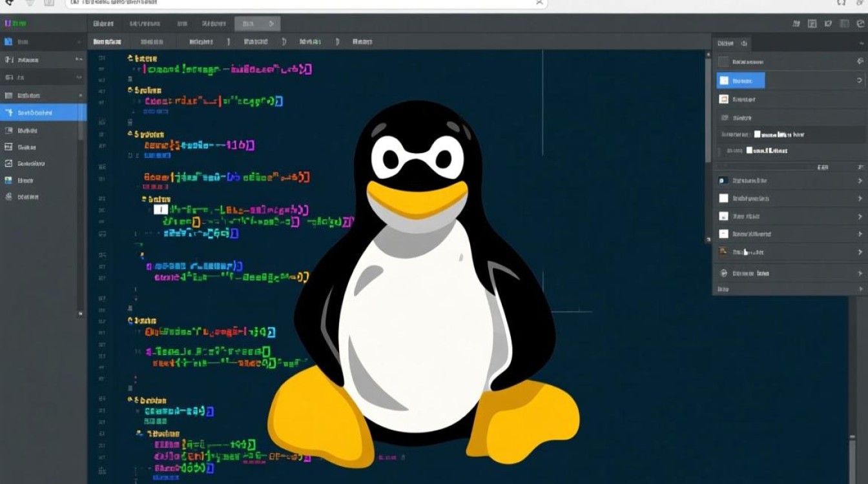Toggle the checkbox beside the top right-panel entry

(723, 61)
